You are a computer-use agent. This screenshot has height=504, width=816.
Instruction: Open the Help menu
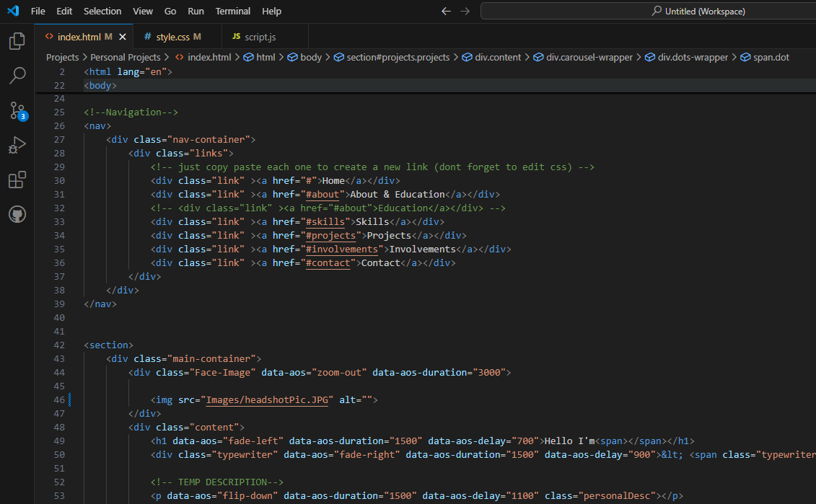pos(272,11)
